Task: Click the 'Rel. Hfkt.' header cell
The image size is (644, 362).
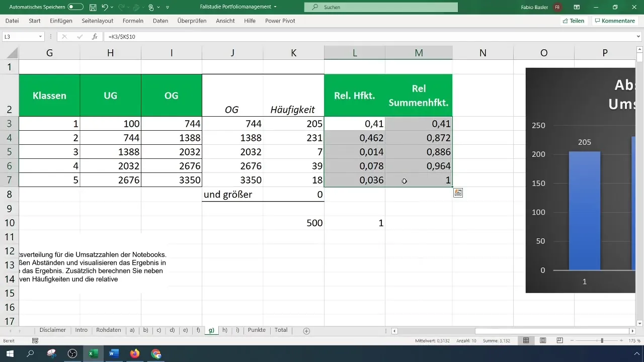Action: 355,96
